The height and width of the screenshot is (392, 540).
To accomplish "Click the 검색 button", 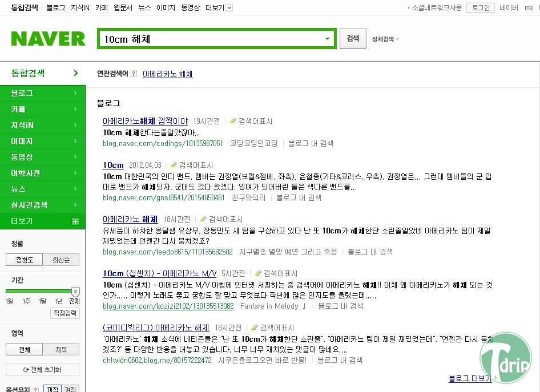I will click(x=353, y=39).
